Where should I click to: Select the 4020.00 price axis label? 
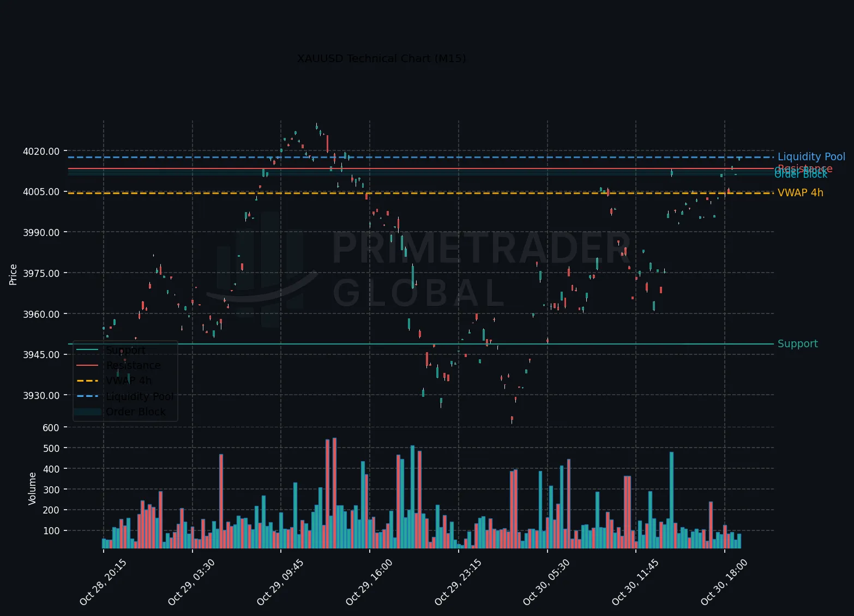pyautogui.click(x=41, y=151)
